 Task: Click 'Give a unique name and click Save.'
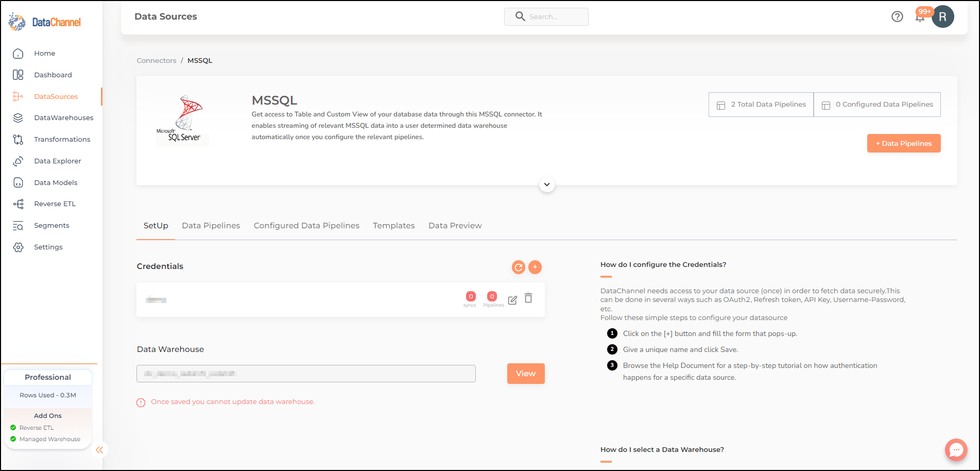click(680, 349)
